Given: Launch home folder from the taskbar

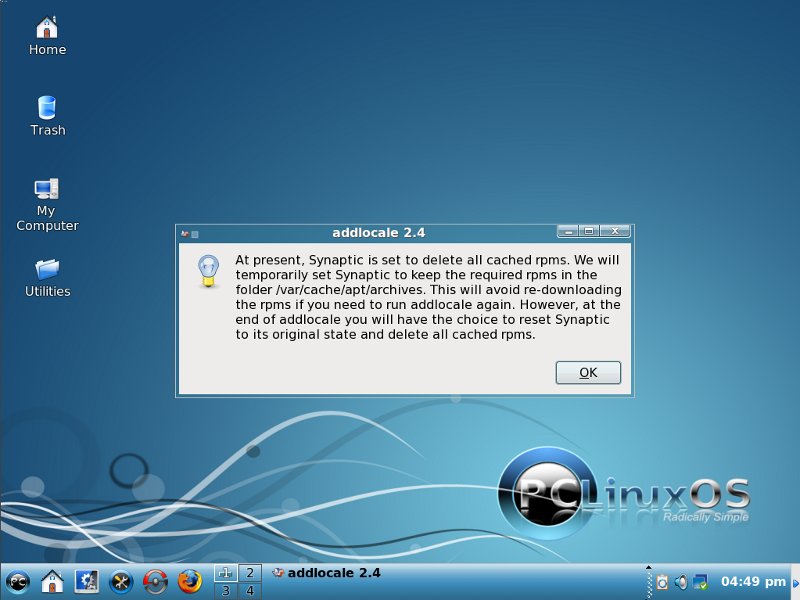Looking at the screenshot, I should pyautogui.click(x=52, y=580).
